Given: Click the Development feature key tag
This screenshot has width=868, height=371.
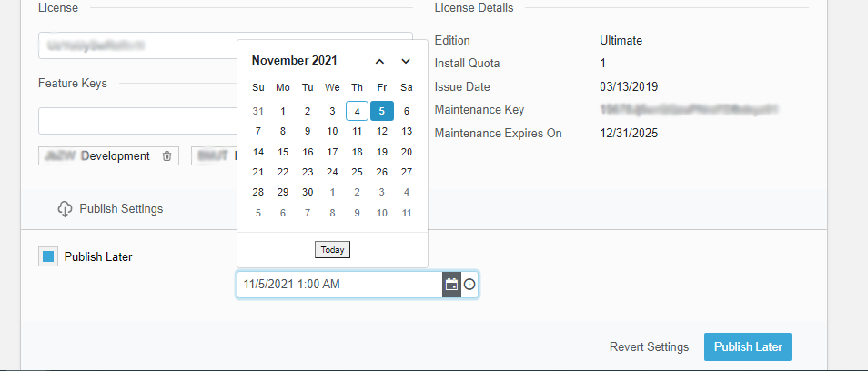Looking at the screenshot, I should tap(108, 156).
